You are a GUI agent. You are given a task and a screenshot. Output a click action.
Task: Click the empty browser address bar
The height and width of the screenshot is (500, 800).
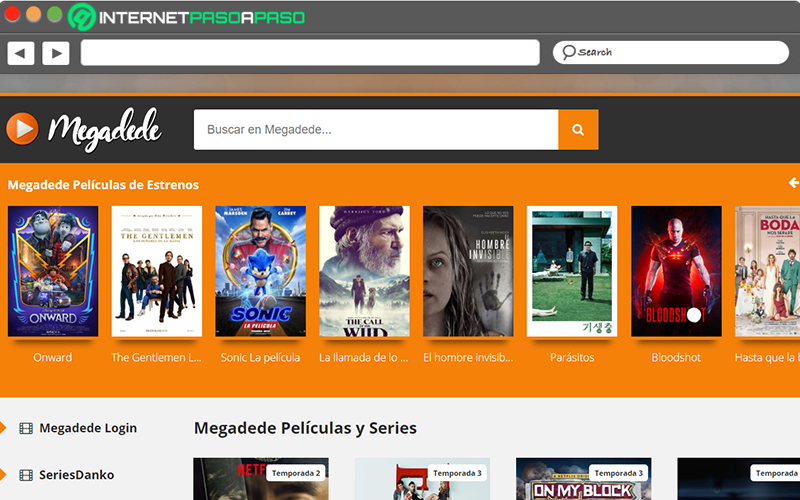(310, 53)
